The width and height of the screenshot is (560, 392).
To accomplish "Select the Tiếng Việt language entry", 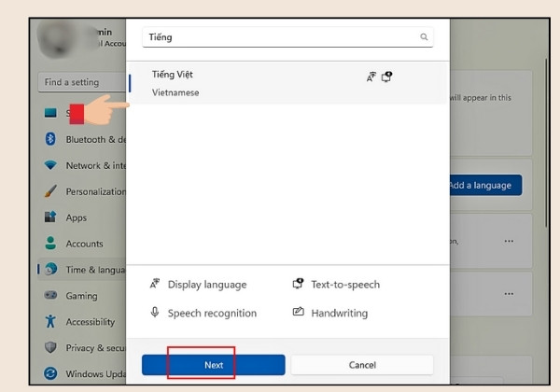I will 287,83.
